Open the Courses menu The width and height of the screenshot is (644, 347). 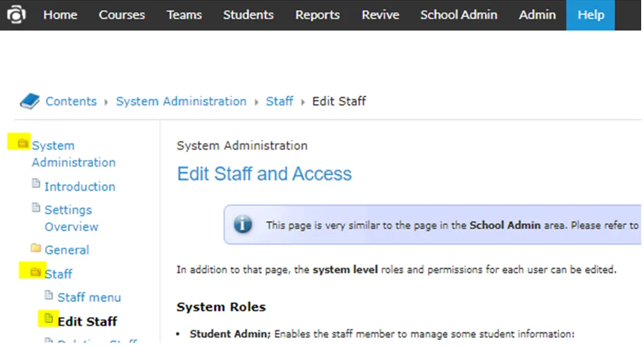(x=122, y=15)
